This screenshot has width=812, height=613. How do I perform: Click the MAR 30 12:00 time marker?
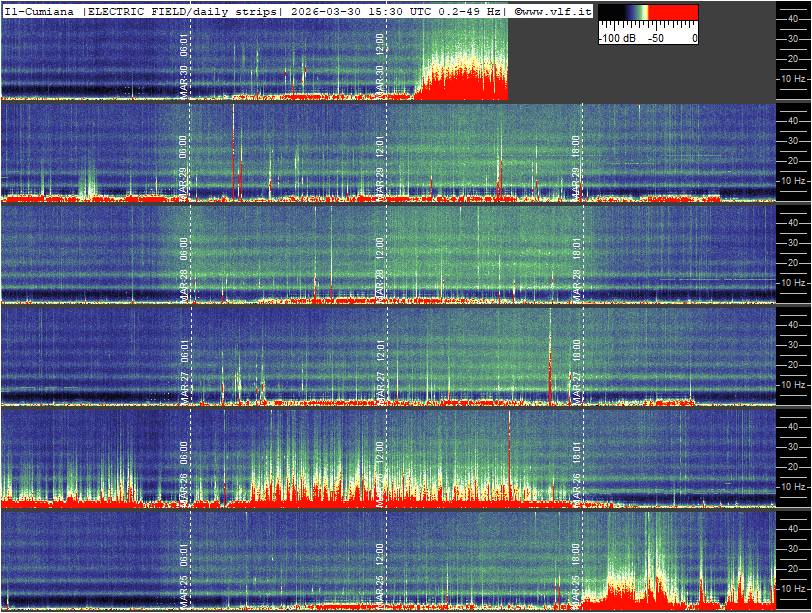tap(381, 64)
